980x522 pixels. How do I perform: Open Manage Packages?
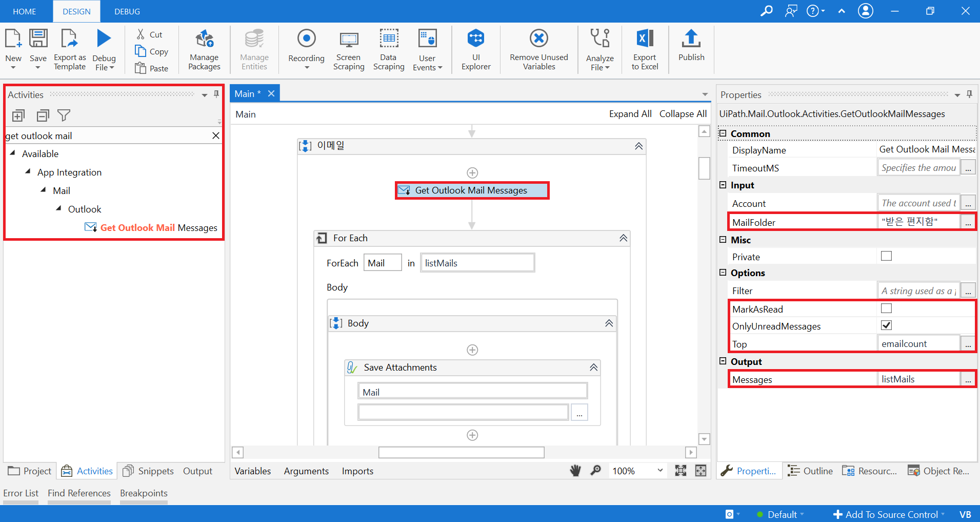point(204,49)
